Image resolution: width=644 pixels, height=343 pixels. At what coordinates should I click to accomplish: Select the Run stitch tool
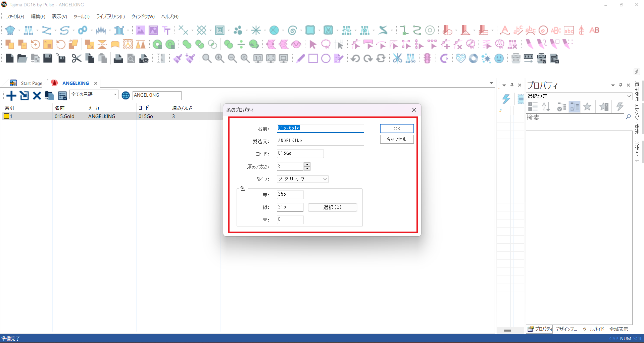(x=46, y=30)
